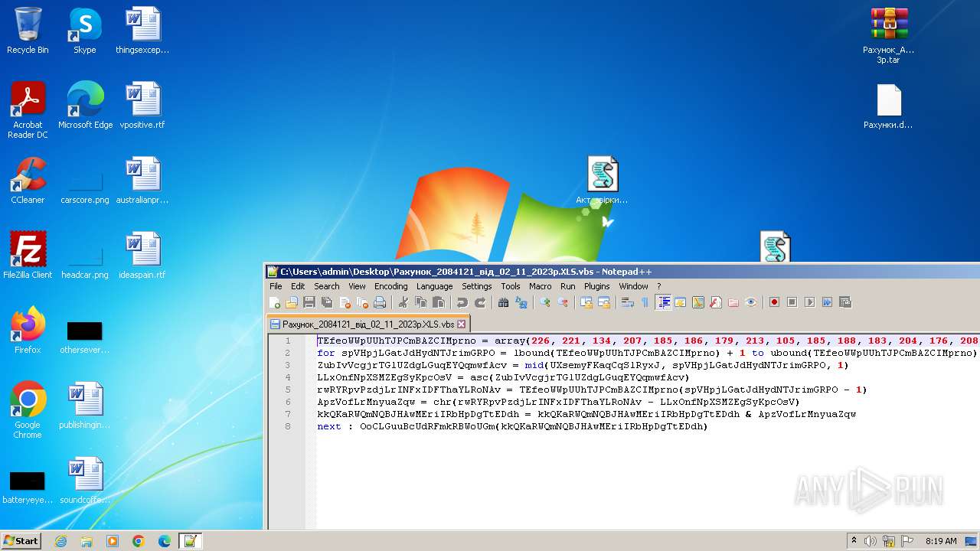Open Find with the binoculars icon
Image resolution: width=980 pixels, height=551 pixels.
pyautogui.click(x=504, y=302)
